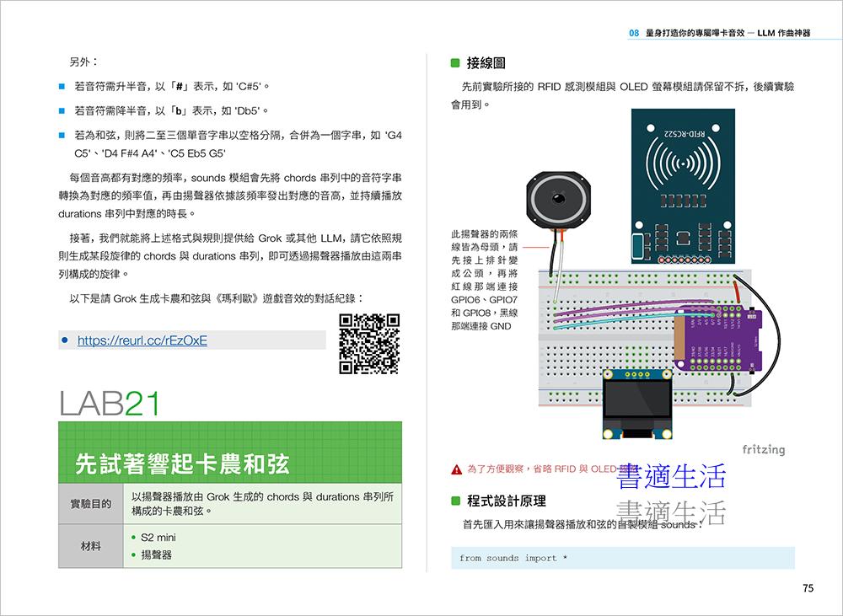Click the 實驗目的 table cell

[x=90, y=504]
